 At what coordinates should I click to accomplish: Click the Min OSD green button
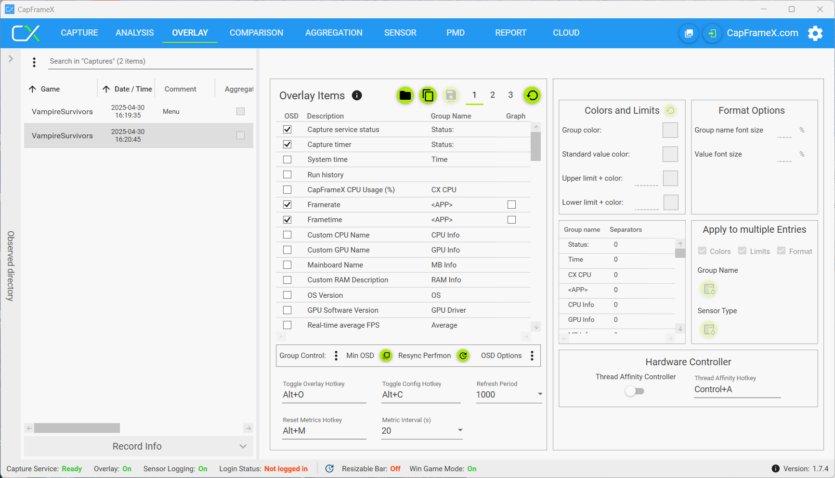click(x=385, y=355)
